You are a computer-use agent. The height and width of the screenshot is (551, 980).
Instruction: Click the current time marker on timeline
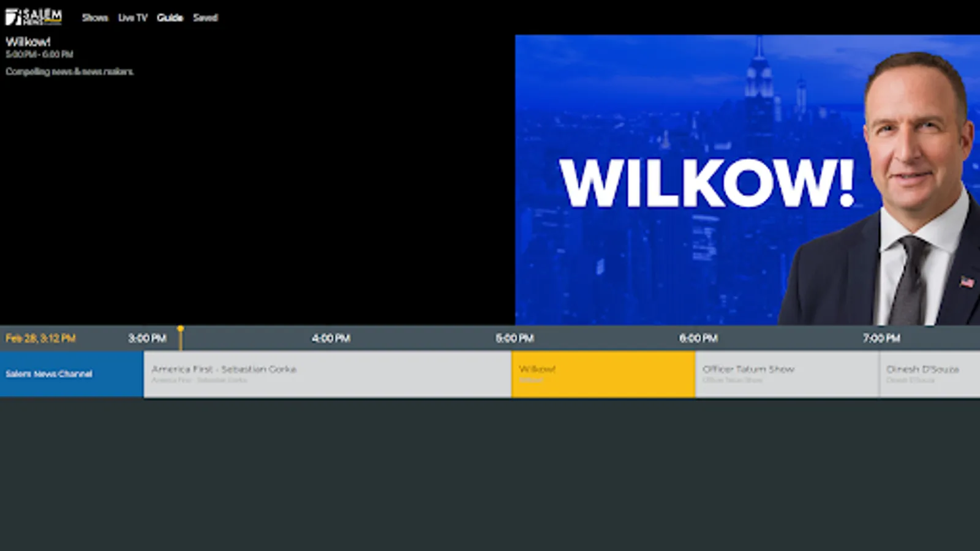pyautogui.click(x=180, y=337)
